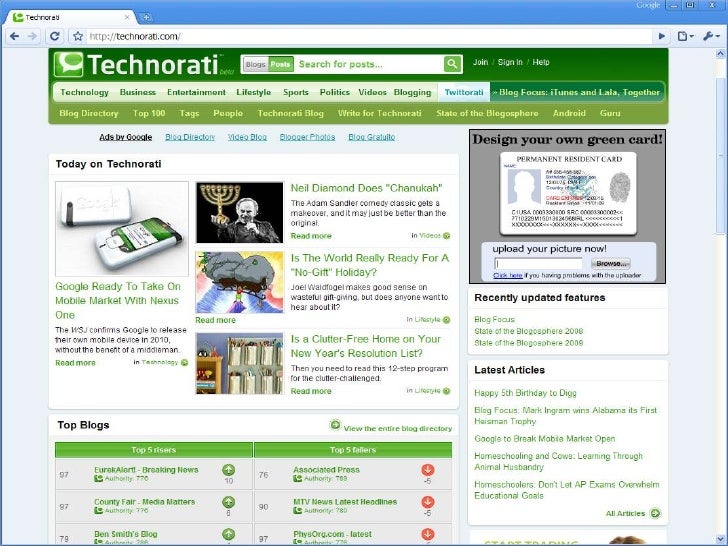Viewport: 728px width, 546px height.
Task: Click the green arrow beside In Videos
Action: pos(447,236)
